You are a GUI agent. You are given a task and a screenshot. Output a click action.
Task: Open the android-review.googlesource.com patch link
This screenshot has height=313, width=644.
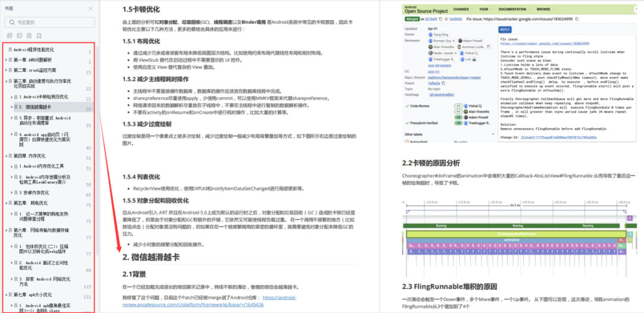(209, 301)
